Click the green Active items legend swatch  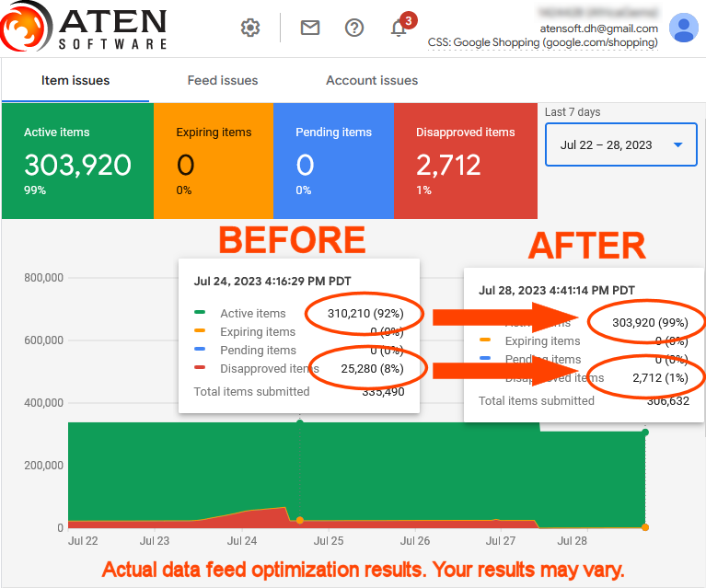coord(201,314)
